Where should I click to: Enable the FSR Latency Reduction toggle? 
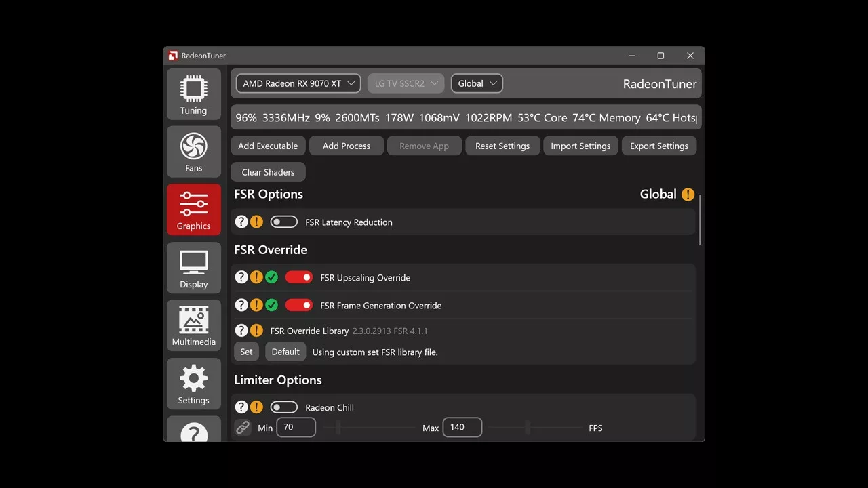284,222
